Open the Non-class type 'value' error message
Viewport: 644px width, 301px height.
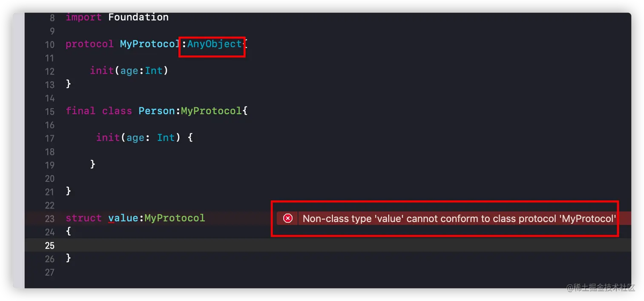[459, 219]
